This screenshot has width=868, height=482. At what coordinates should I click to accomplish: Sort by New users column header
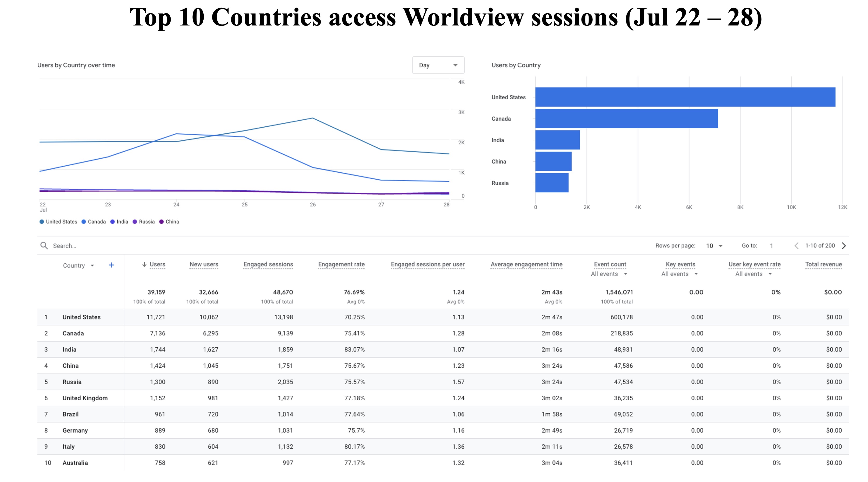tap(204, 264)
